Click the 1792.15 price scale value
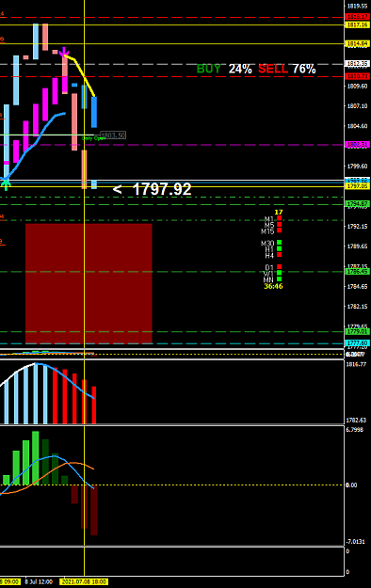371x588 pixels. pos(357,226)
